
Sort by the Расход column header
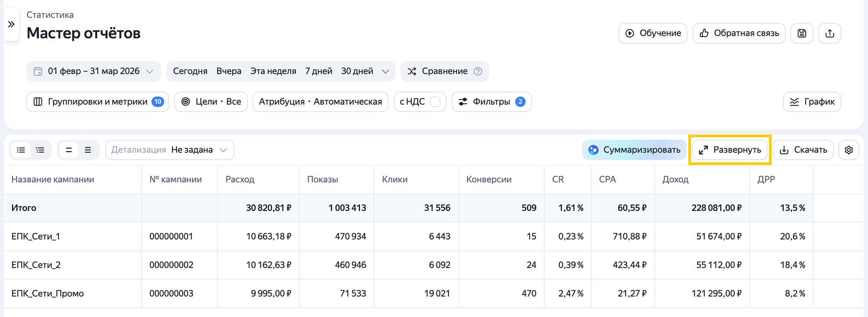pyautogui.click(x=240, y=179)
